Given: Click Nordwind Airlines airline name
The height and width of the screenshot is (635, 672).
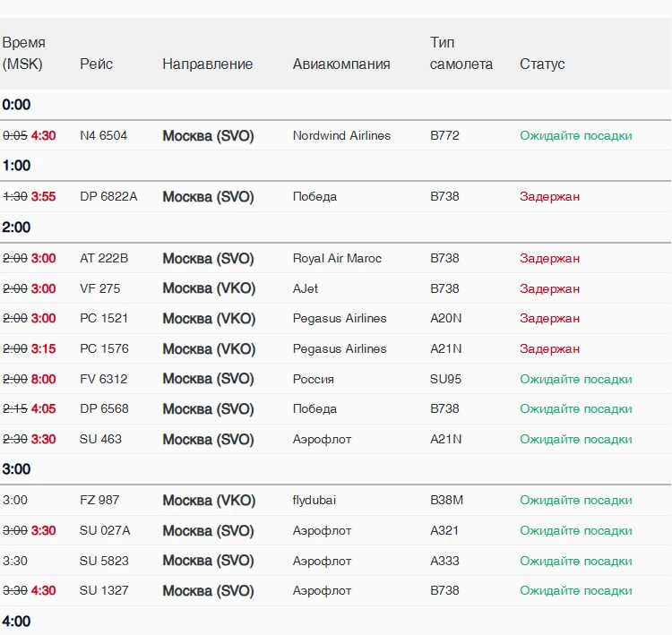Looking at the screenshot, I should tap(341, 136).
